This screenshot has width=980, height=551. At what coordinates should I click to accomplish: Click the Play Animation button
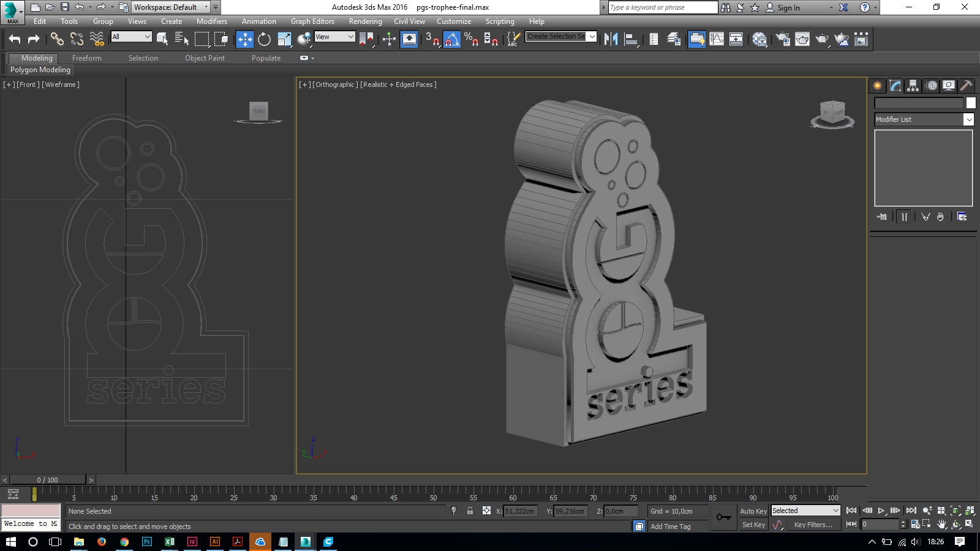pos(881,511)
